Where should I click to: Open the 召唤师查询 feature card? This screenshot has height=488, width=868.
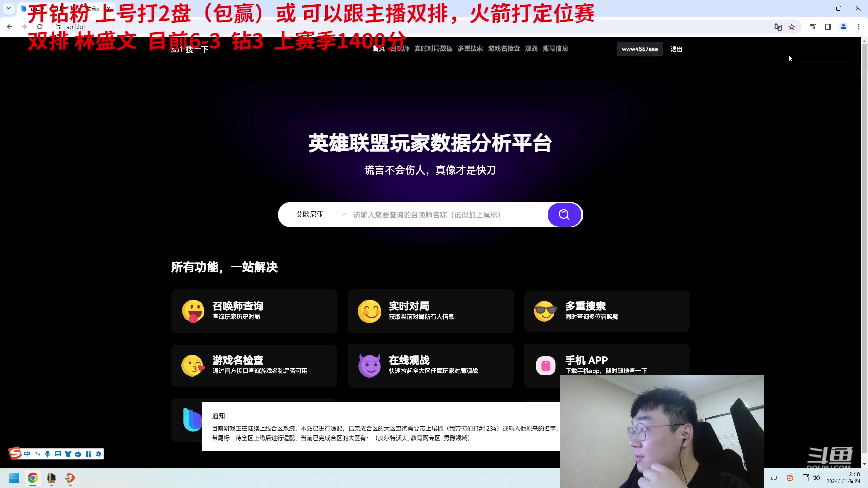point(254,311)
